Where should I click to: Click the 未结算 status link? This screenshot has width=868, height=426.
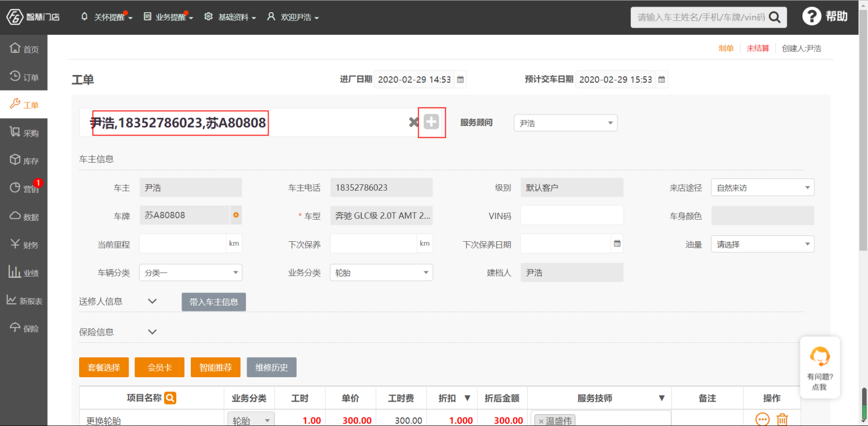(758, 48)
